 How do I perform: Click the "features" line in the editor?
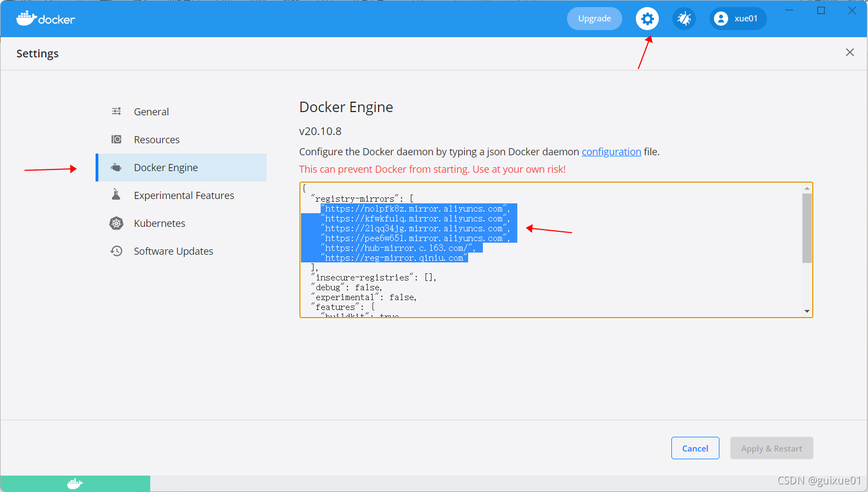(343, 307)
